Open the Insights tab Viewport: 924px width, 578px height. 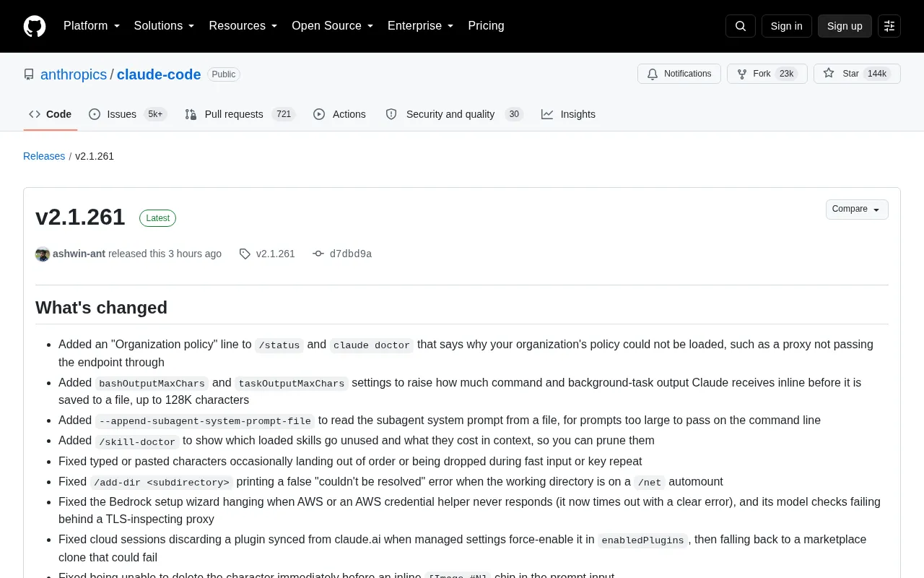tap(569, 114)
